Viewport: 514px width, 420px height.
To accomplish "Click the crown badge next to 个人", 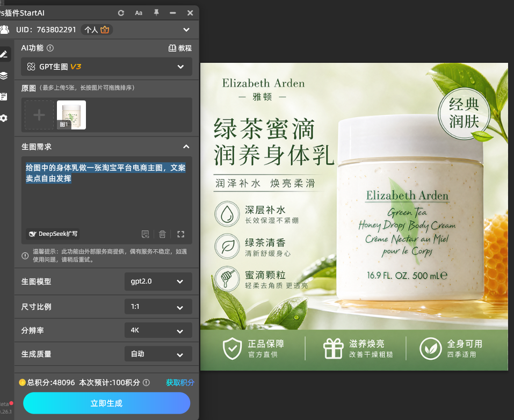I will point(105,30).
